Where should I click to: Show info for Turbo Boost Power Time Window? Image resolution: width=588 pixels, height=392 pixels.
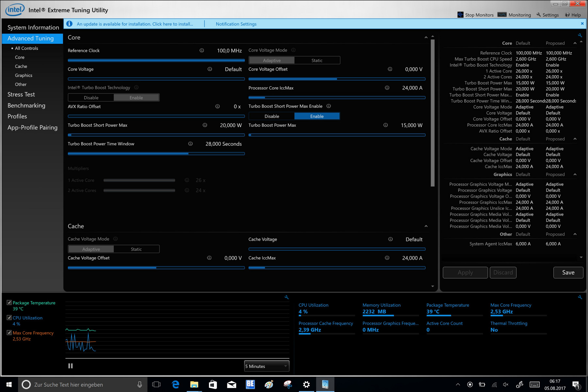click(x=190, y=143)
